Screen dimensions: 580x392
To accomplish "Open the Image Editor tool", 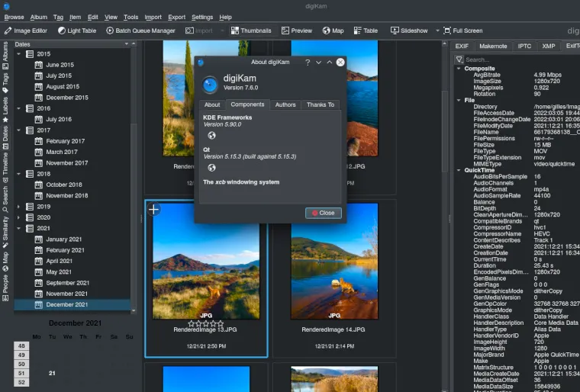I will tap(26, 31).
